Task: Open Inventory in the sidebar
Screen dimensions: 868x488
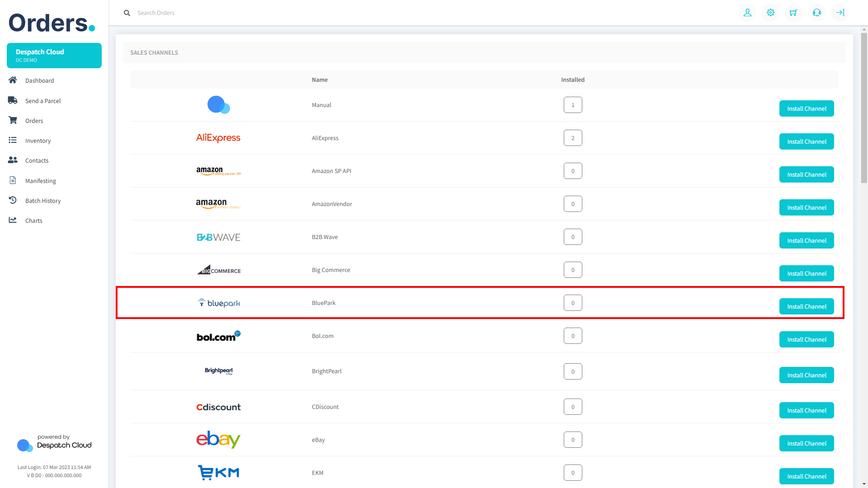Action: tap(38, 141)
